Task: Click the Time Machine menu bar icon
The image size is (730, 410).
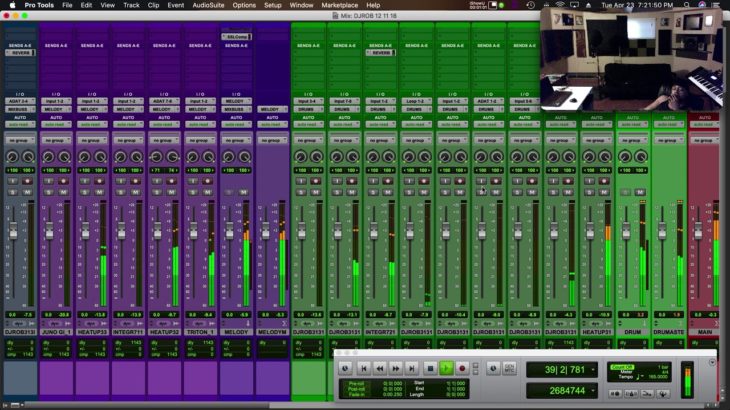Action: click(530, 5)
